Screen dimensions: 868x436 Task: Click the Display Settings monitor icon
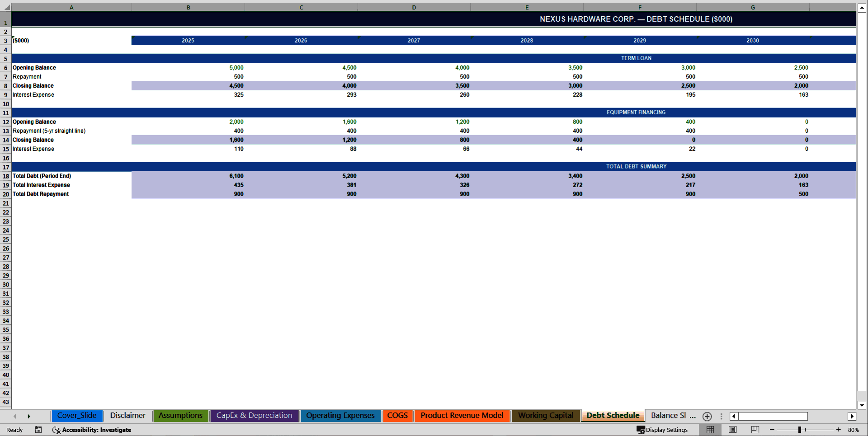click(x=641, y=430)
